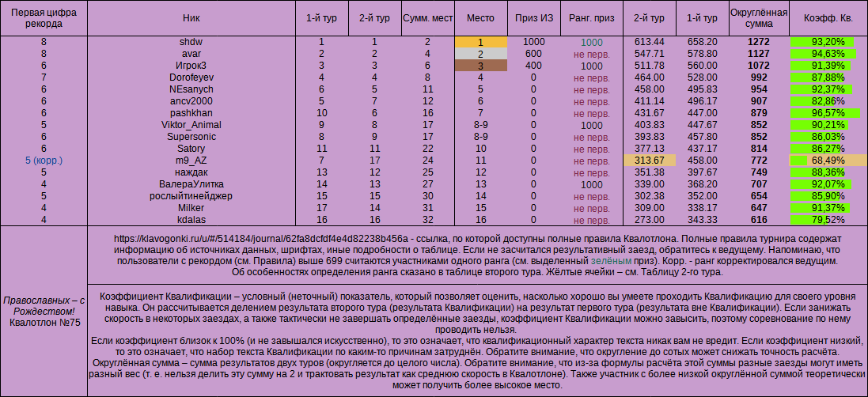Click the yellow-highlighted cell 313.67
The width and height of the screenshot is (868, 397).
[650, 161]
